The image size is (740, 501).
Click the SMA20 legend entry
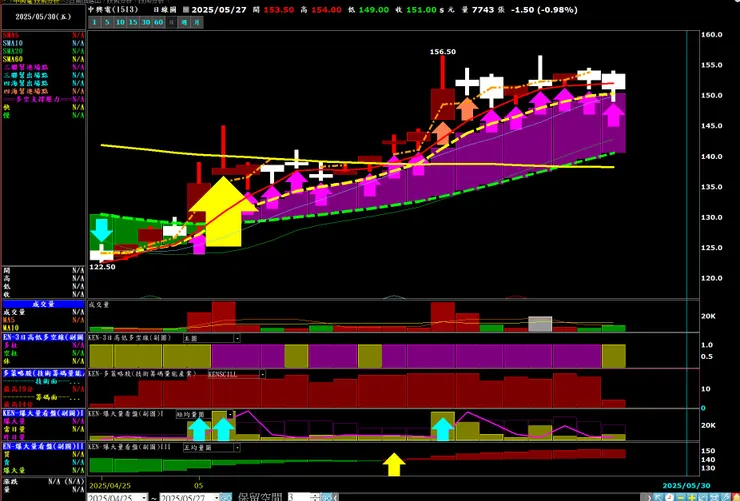[x=43, y=51]
